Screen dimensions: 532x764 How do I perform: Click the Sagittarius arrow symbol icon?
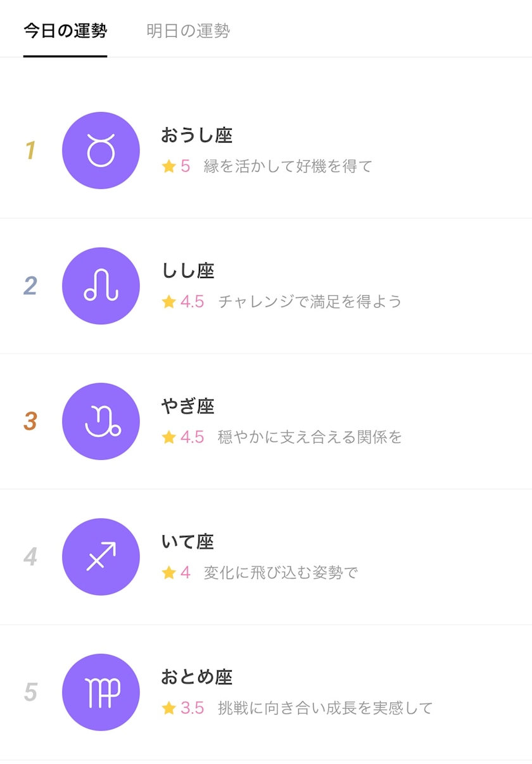pos(101,557)
